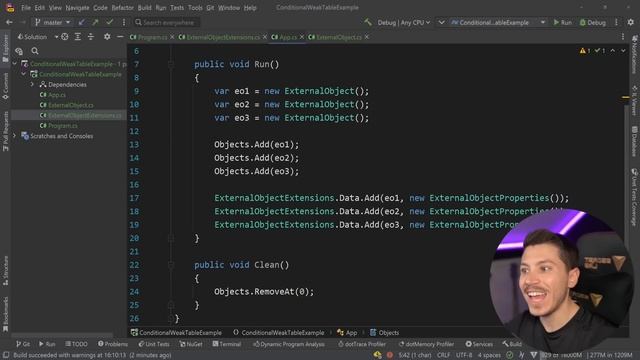Click the Run button in the toolbar
Viewport: 640px width, 360px height.
coord(562,22)
